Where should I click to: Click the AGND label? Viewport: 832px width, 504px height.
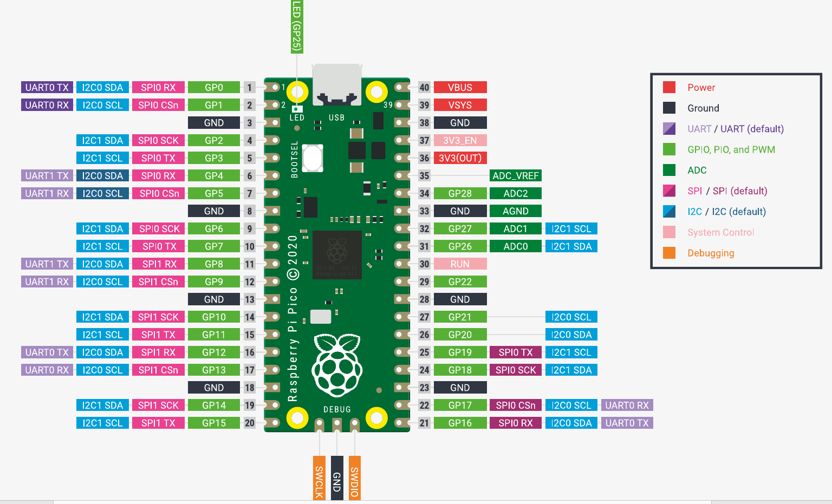[515, 211]
